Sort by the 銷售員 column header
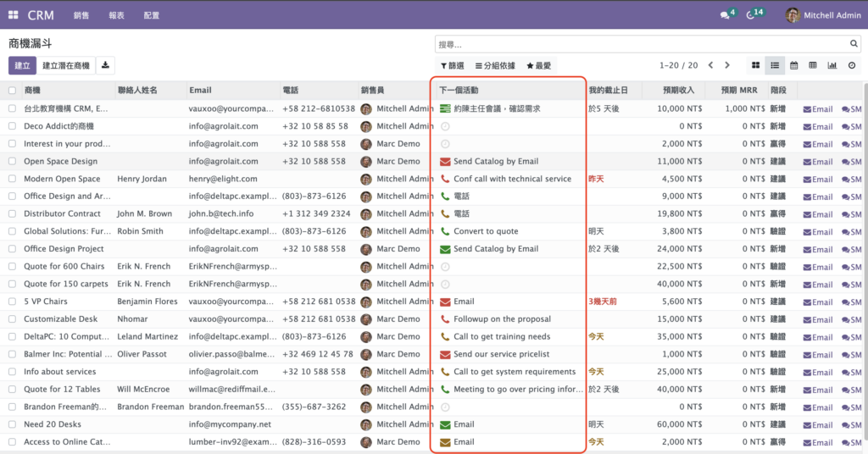Viewport: 868px width, 454px height. [x=373, y=90]
